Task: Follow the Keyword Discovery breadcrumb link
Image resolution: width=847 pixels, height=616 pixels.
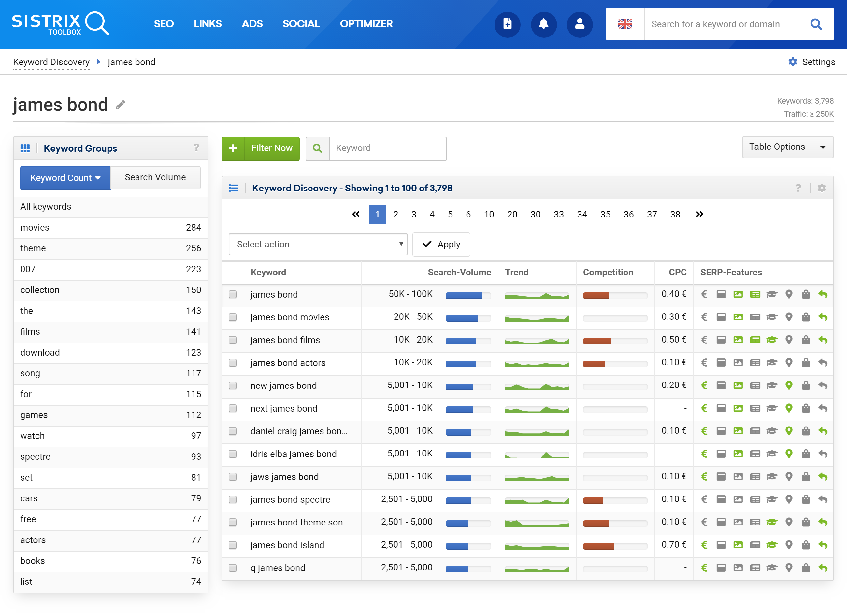Action: (51, 62)
